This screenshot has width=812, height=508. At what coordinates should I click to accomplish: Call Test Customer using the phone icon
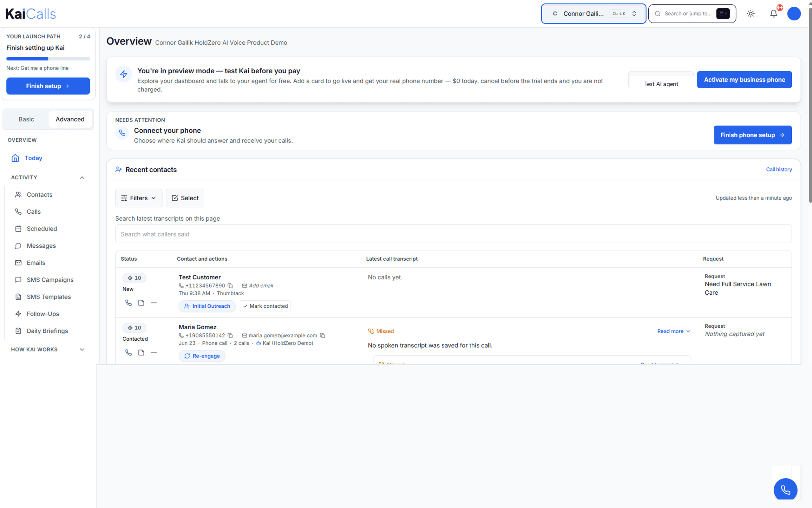[128, 303]
